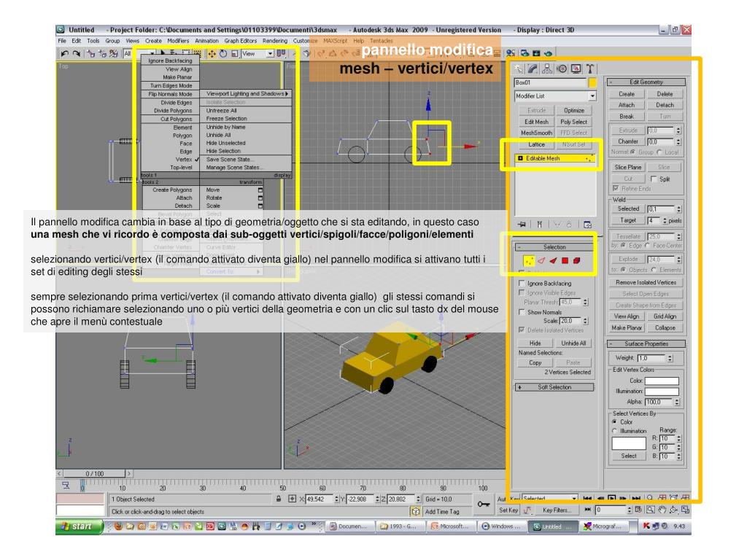747x560 pixels.
Task: Open the Rendering menu
Action: (x=275, y=41)
